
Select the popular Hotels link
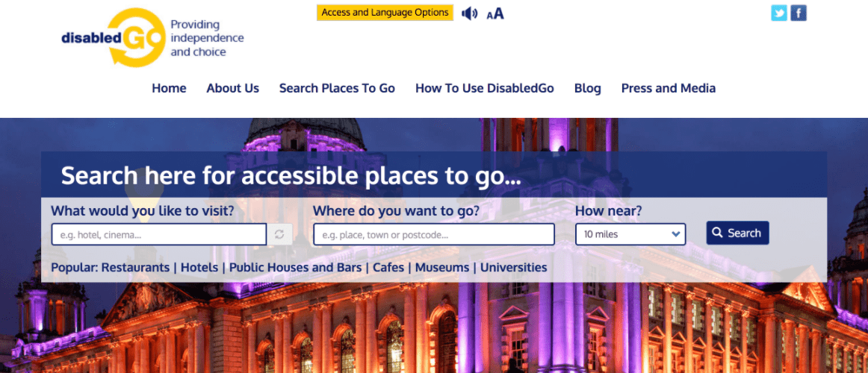pyautogui.click(x=199, y=268)
